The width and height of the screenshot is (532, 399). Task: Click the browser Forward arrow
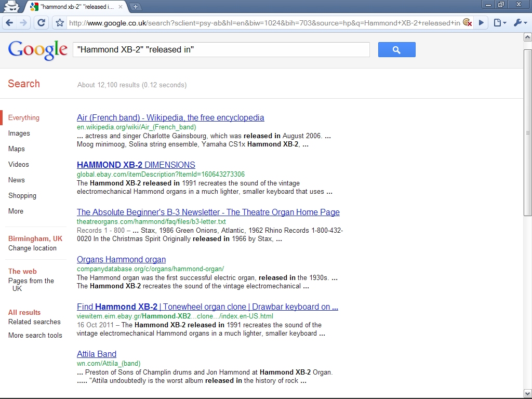click(x=23, y=23)
